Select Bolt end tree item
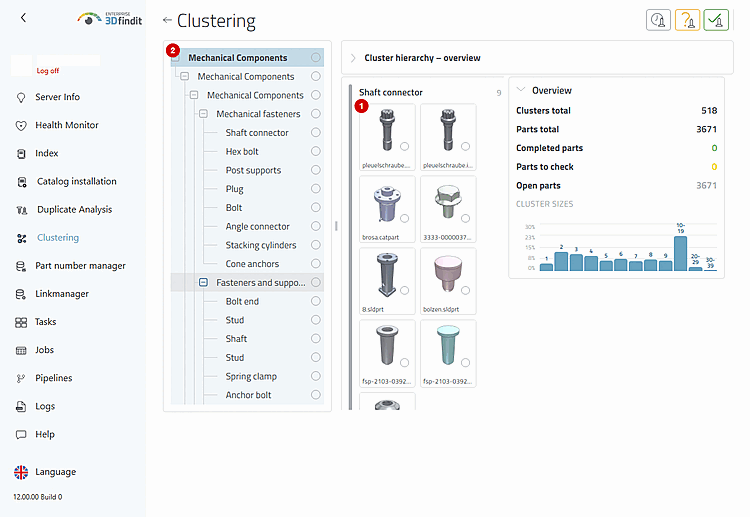Screen dimensions: 750x517 tap(242, 301)
